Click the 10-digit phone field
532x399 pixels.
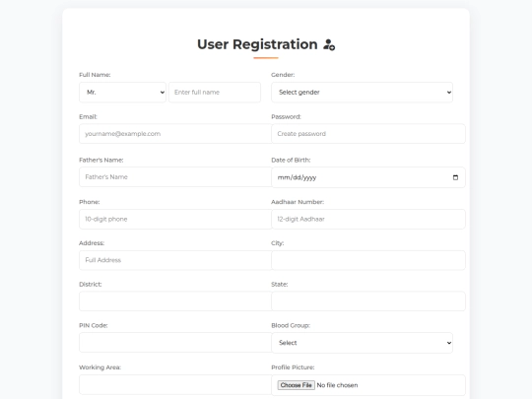(x=175, y=219)
